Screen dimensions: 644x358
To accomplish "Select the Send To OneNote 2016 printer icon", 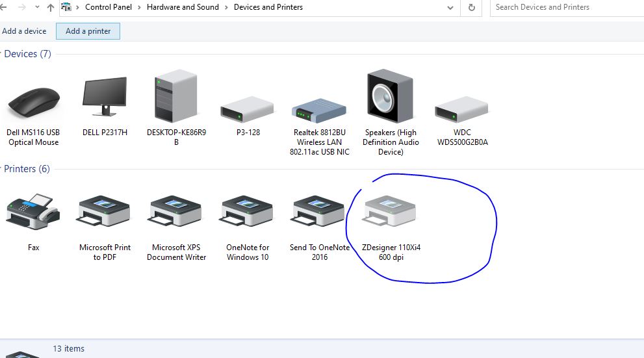I will coord(318,211).
